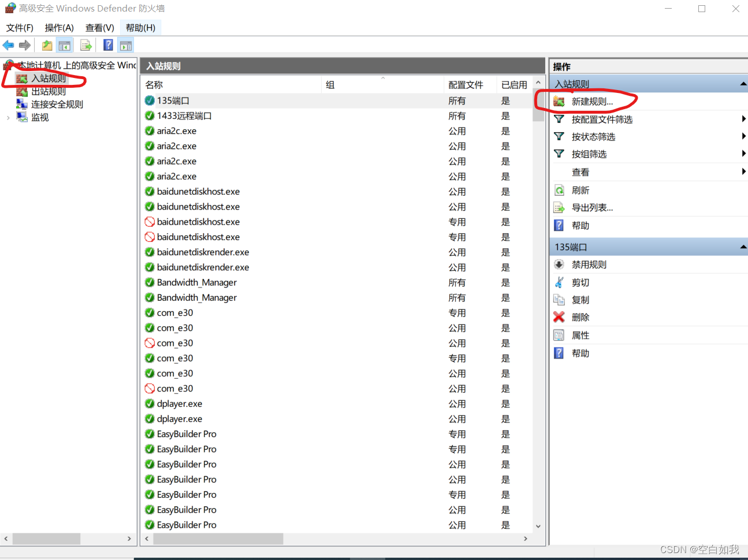This screenshot has width=748, height=560.
Task: Click the copy icon beside 复制
Action: [559, 300]
